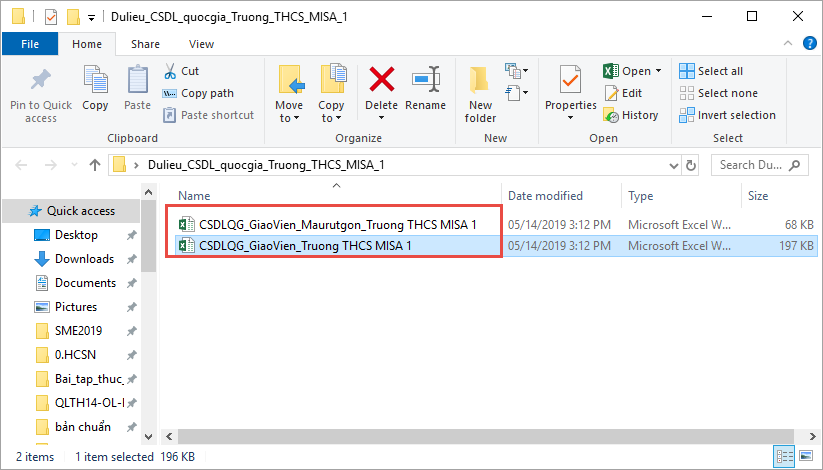Select CSDLQG_GiaoVien_Maurutgon_Truong THCS MISA 1 file
Viewport: 823px width, 470px height.
pos(338,225)
